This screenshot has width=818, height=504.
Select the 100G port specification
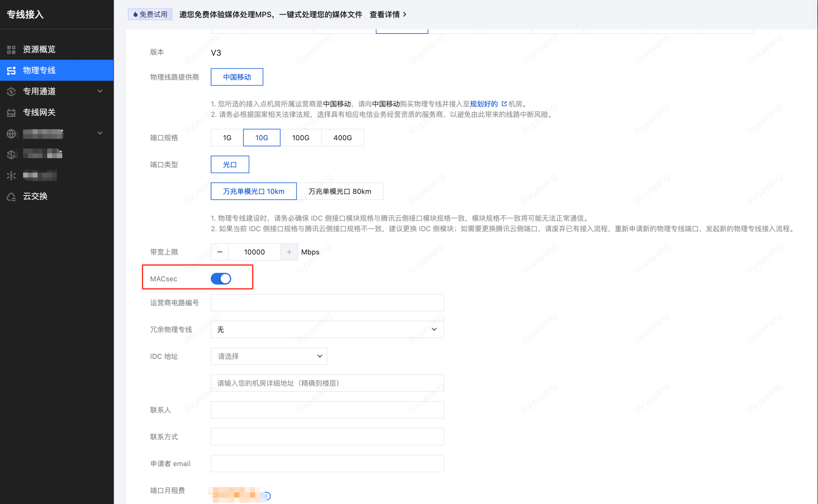[300, 138]
